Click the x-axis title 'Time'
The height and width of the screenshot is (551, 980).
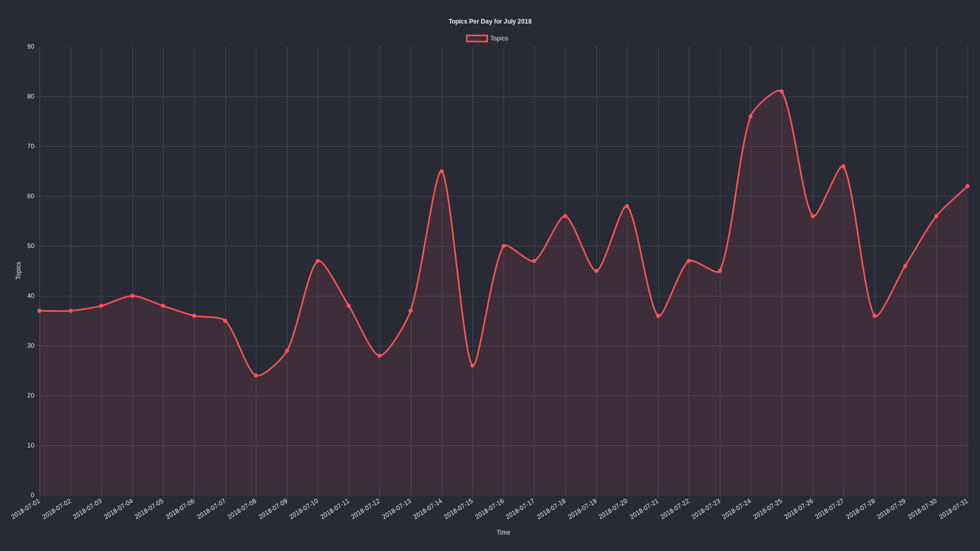tap(503, 532)
